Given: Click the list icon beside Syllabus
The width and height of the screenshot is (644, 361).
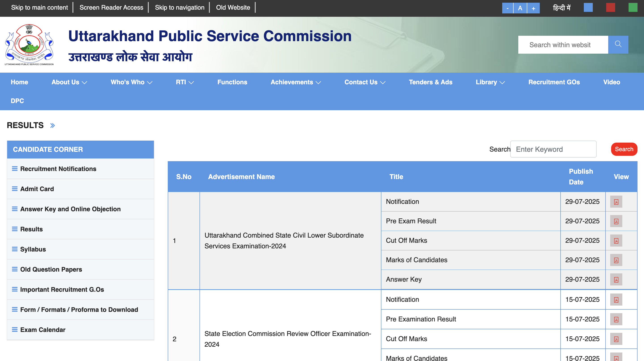Looking at the screenshot, I should tap(15, 249).
